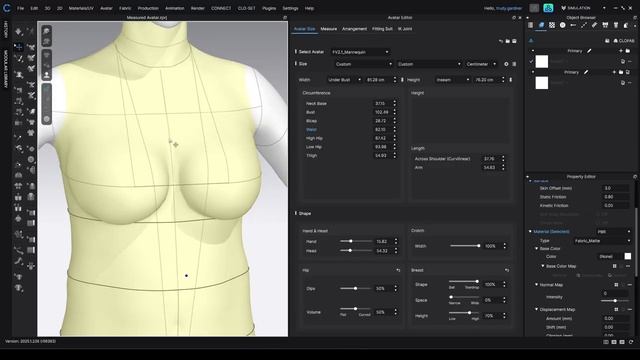The height and width of the screenshot is (360, 640).
Task: Open the Fabric_Matte type dropdown
Action: click(x=602, y=241)
